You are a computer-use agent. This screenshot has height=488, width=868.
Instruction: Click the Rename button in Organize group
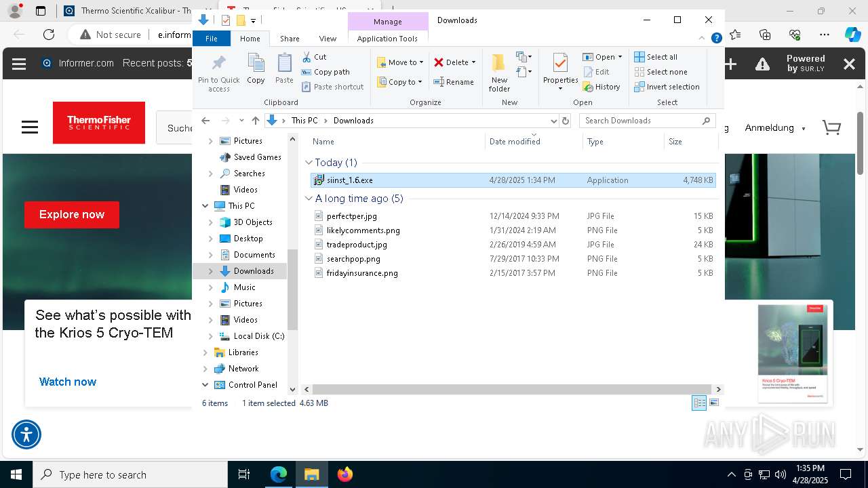(454, 82)
